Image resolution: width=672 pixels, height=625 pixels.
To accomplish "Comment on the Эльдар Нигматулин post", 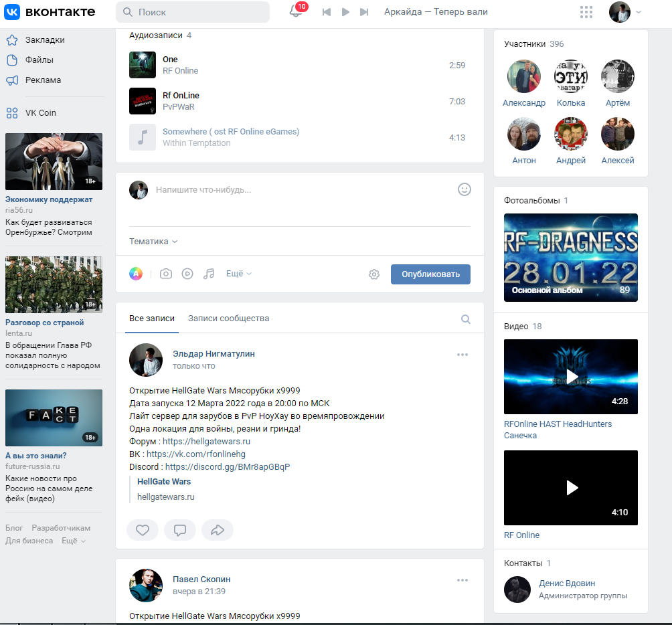I will [x=180, y=531].
